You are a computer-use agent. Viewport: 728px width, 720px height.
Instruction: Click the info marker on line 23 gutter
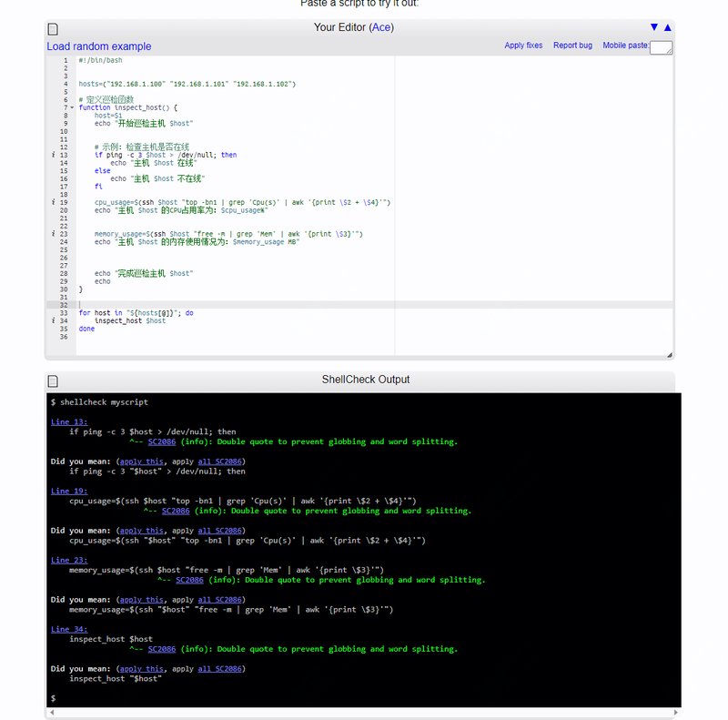54,234
